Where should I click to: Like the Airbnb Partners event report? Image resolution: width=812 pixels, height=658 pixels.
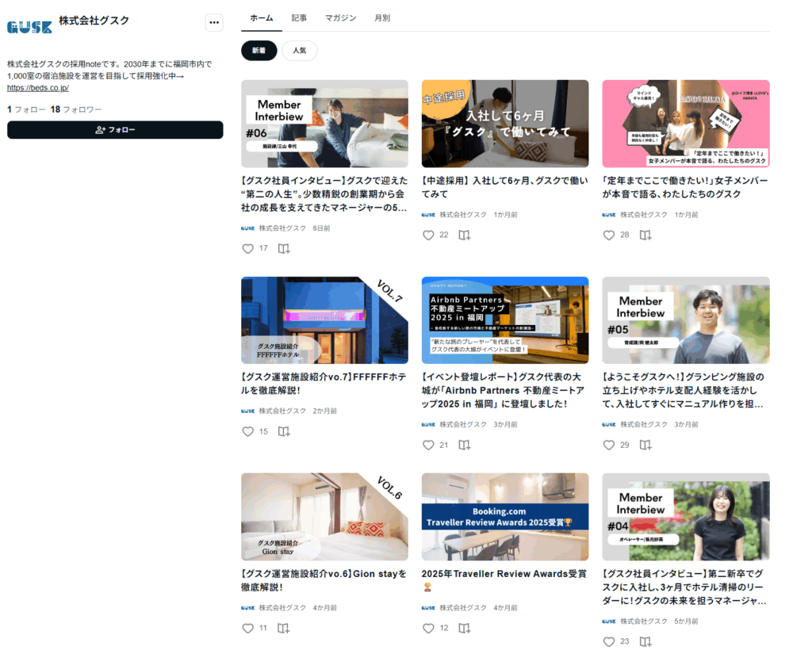click(x=428, y=445)
